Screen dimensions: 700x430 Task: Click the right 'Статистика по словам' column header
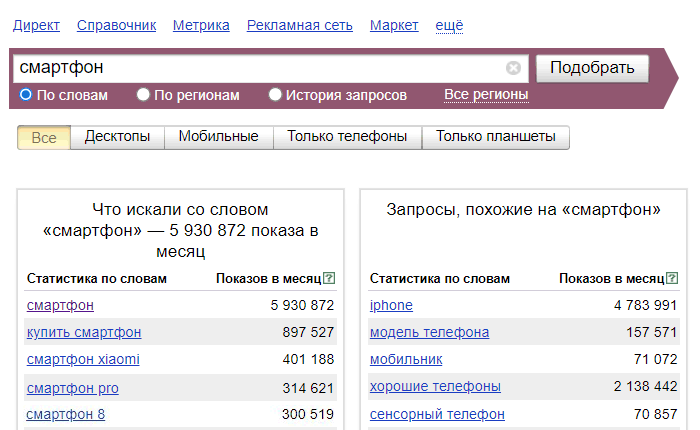coord(440,279)
